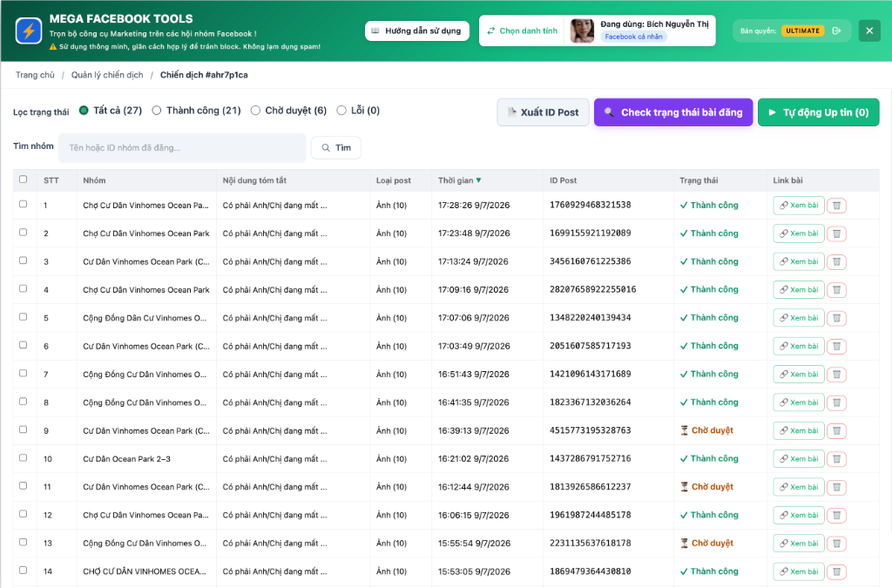The width and height of the screenshot is (892, 588).
Task: Click the Tìm search button
Action: tap(335, 148)
